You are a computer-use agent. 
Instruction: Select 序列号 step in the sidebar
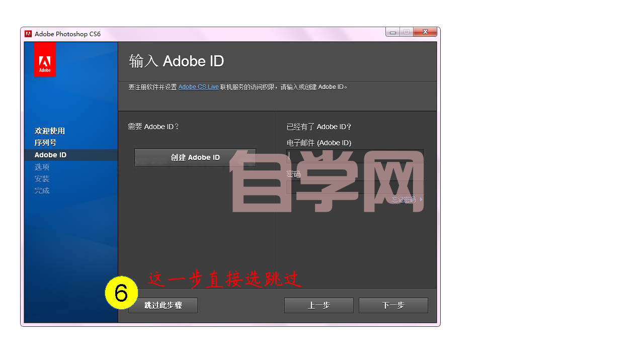pyautogui.click(x=45, y=143)
